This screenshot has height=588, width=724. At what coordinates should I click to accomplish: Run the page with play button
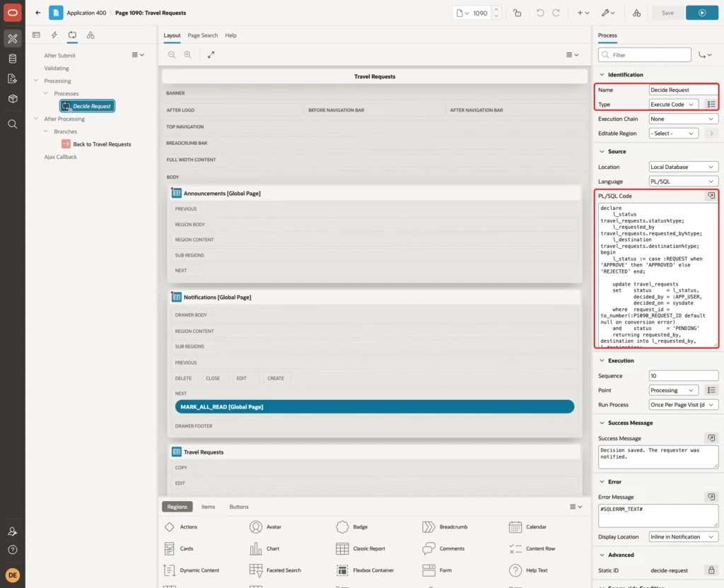[701, 13]
